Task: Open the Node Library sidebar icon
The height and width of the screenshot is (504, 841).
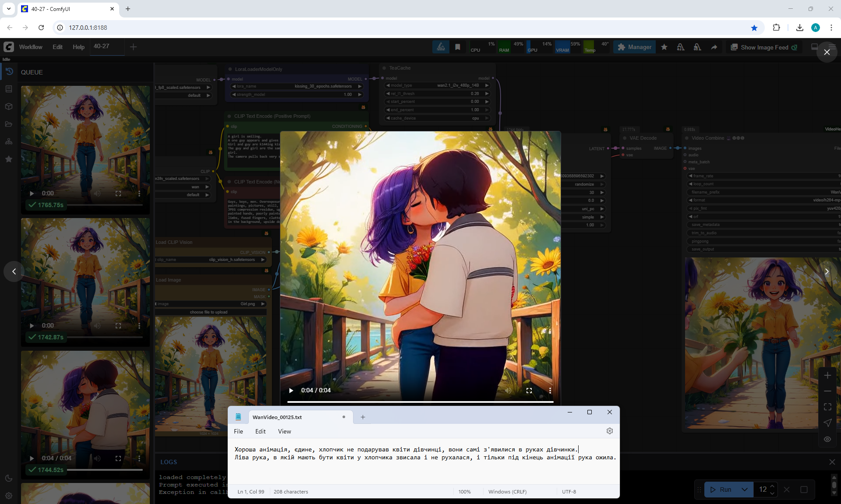Action: click(x=9, y=89)
